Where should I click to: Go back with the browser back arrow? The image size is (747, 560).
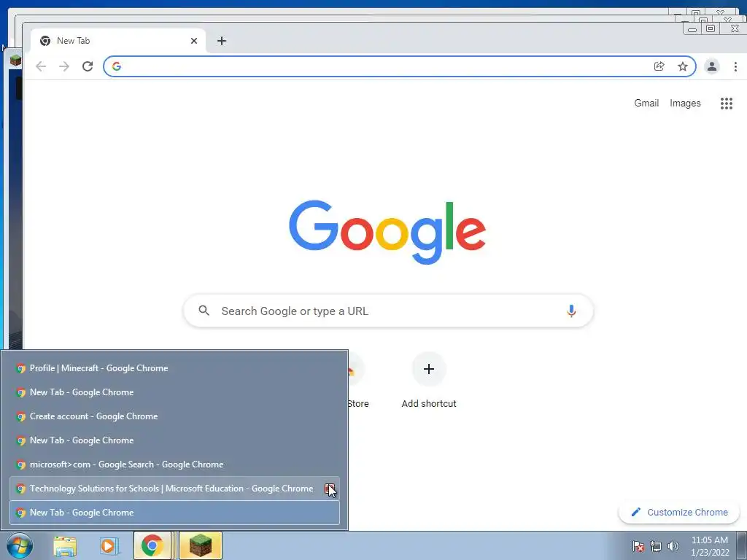[41, 66]
